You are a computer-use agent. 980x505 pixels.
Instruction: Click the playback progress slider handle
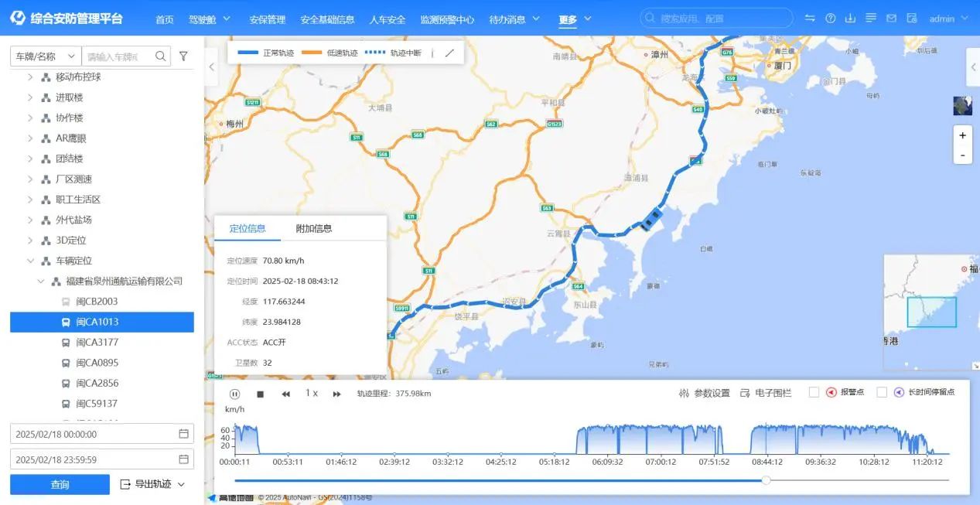click(x=766, y=479)
